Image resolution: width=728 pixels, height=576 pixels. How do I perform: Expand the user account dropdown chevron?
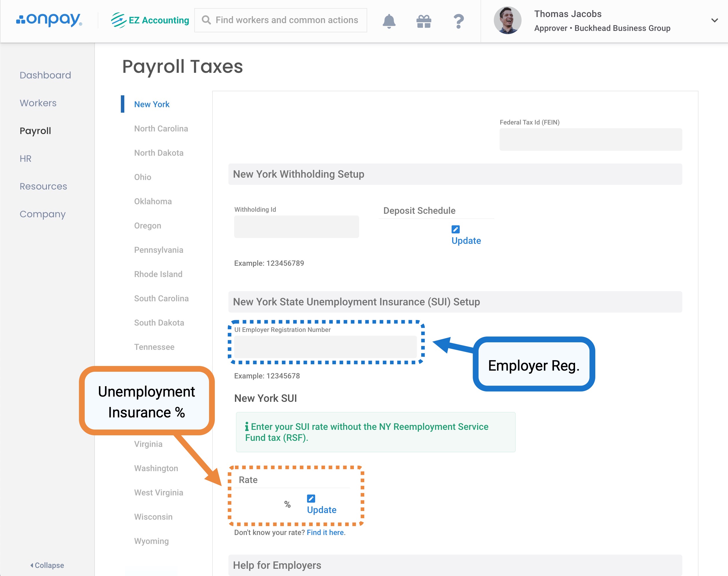click(x=714, y=20)
